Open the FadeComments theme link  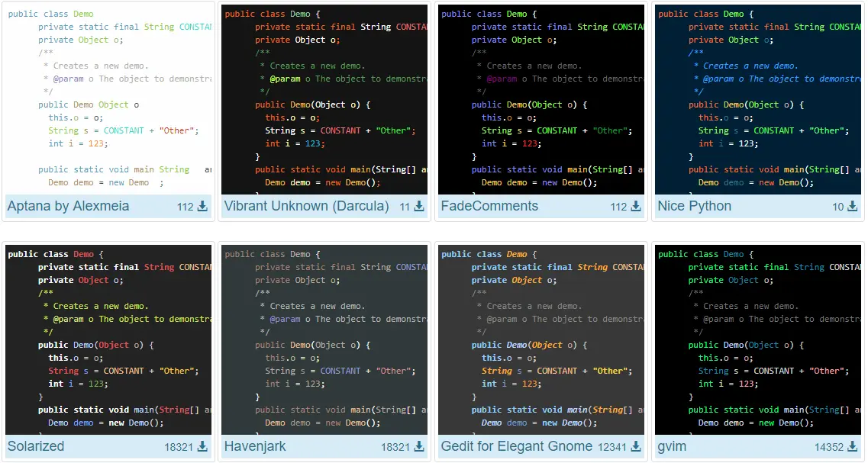click(x=489, y=207)
